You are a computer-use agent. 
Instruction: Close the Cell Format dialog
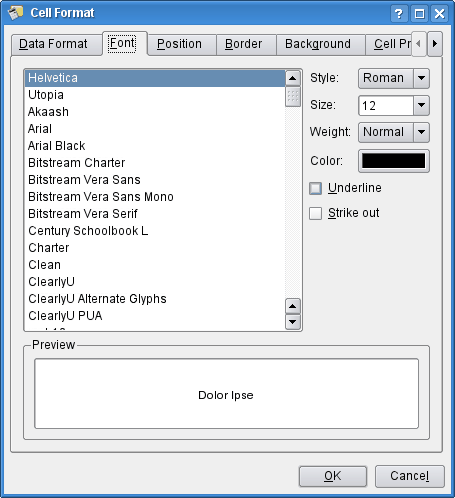440,14
